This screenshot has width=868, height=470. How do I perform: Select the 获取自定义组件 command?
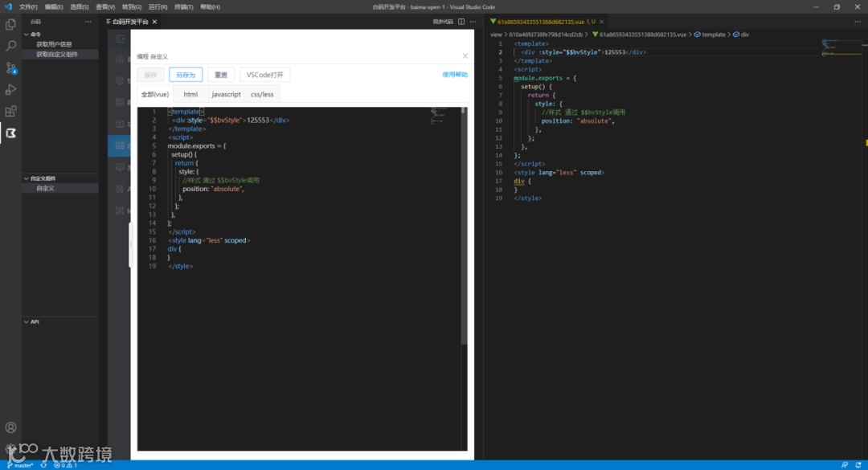pos(57,55)
